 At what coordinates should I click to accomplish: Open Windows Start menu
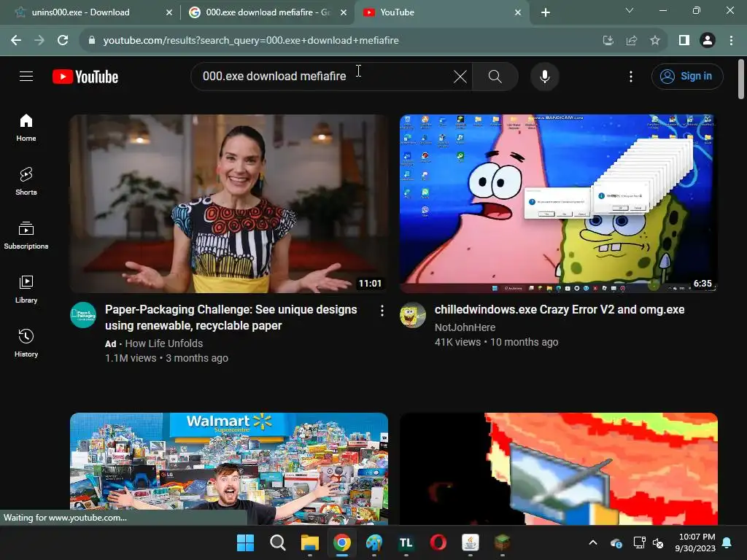245,542
